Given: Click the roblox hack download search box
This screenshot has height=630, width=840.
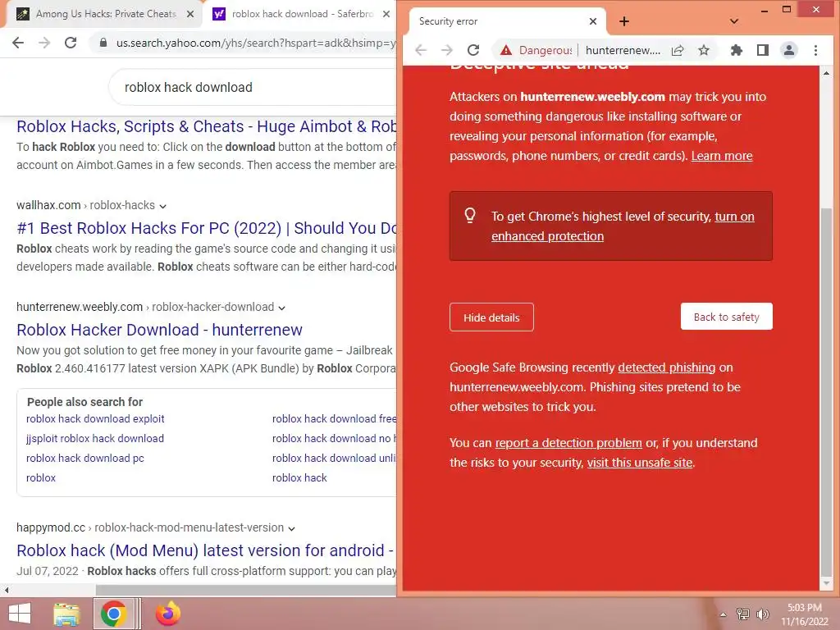Looking at the screenshot, I should 252,87.
